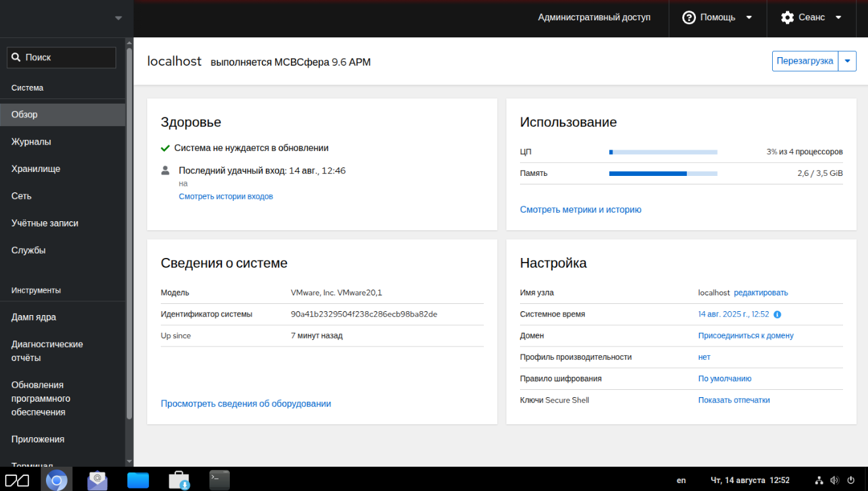Screen dimensions: 868x491
Task: Open the Chromium browser in taskbar
Action: [56, 480]
